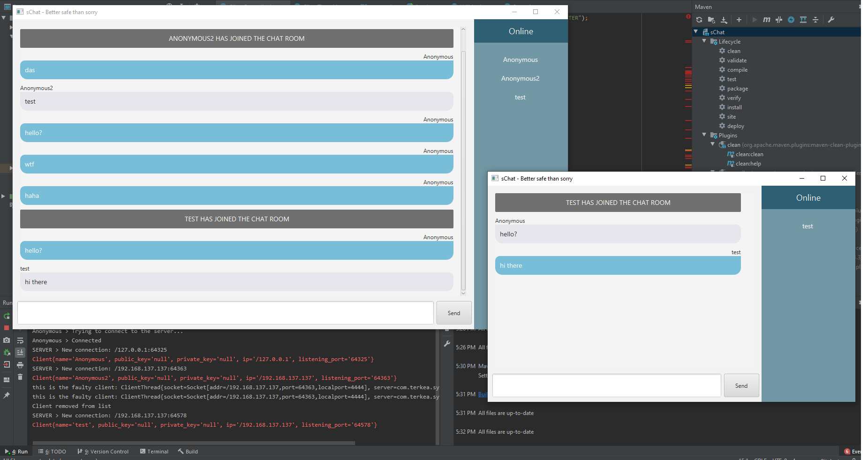Image resolution: width=868 pixels, height=460 pixels.
Task: Toggle Skip Tests mode lightning icon
Action: 791,20
